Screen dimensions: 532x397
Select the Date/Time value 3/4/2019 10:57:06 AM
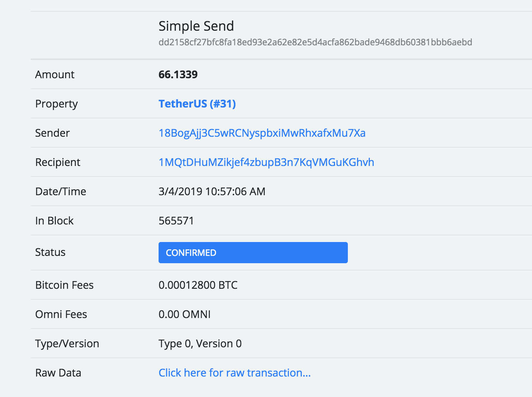[212, 191]
